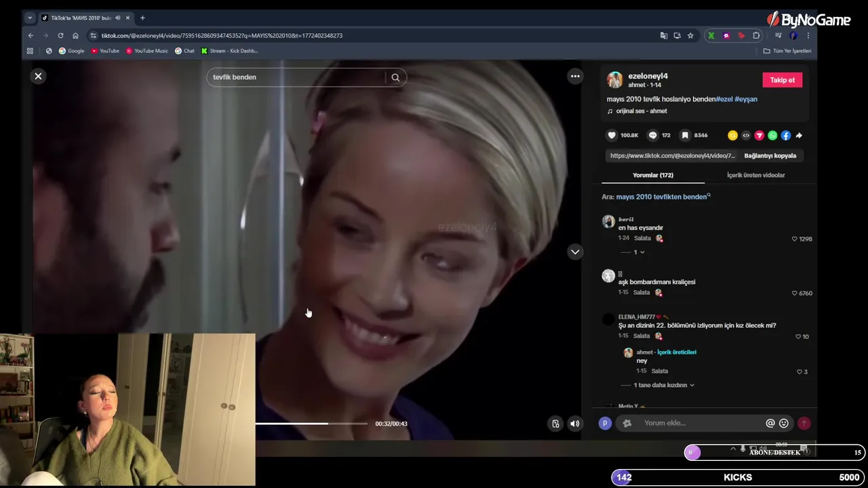This screenshot has width=868, height=488.
Task: Open comments via the speech bubble icon
Action: (x=653, y=136)
